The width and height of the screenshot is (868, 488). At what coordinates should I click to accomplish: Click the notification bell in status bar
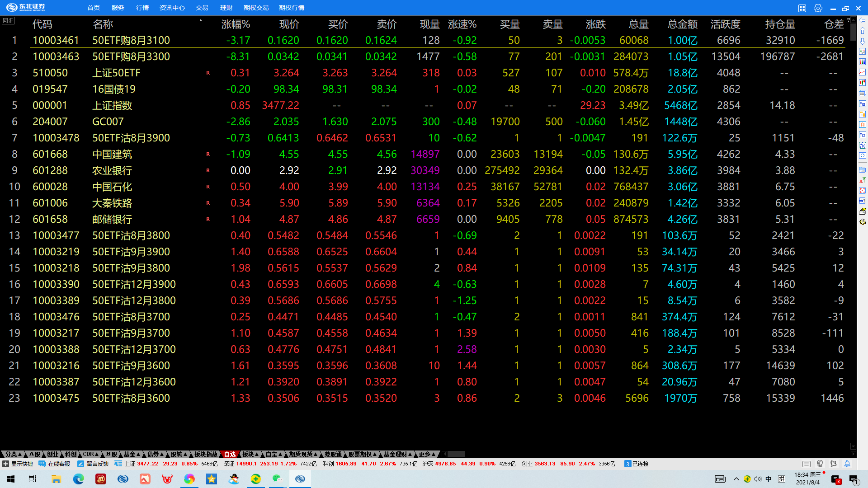coord(847,464)
